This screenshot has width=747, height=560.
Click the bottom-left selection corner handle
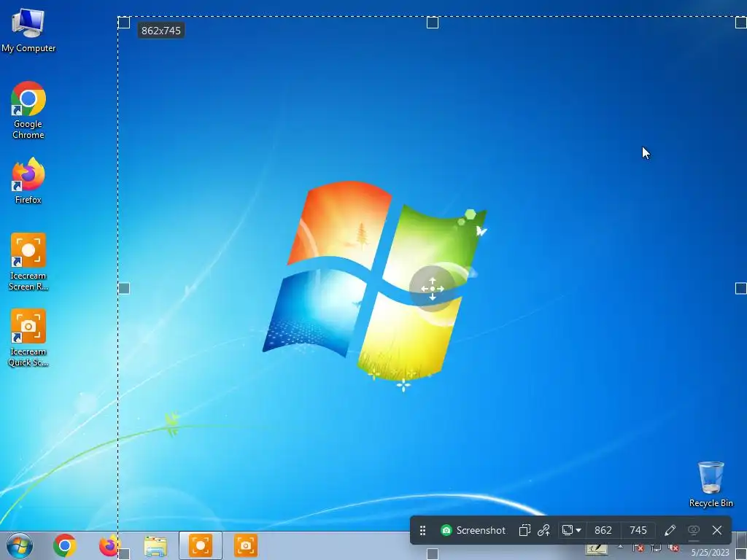click(x=124, y=554)
